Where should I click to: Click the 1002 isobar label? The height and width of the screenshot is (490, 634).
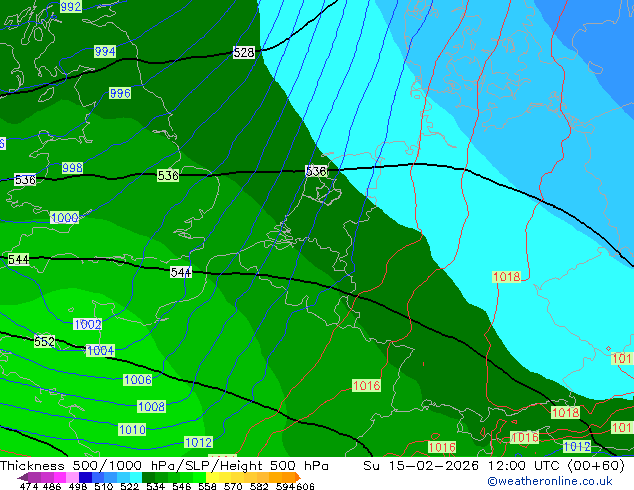point(87,324)
